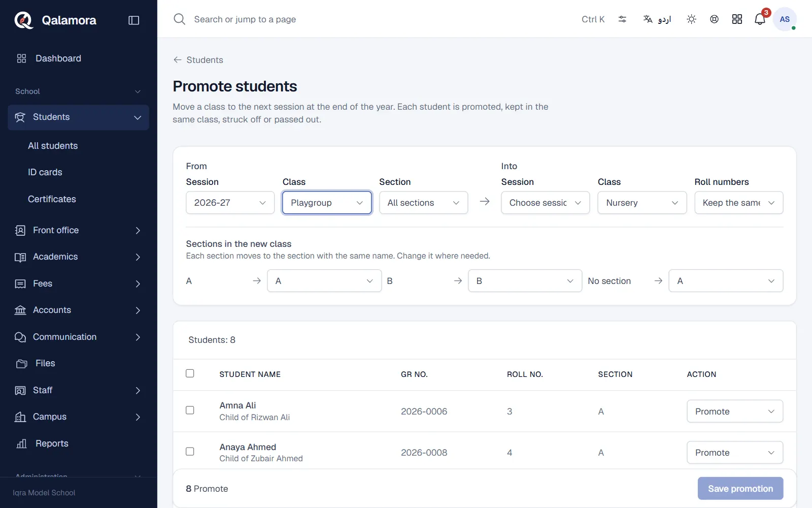
Task: Expand the Accounts chevron
Action: pos(138,310)
